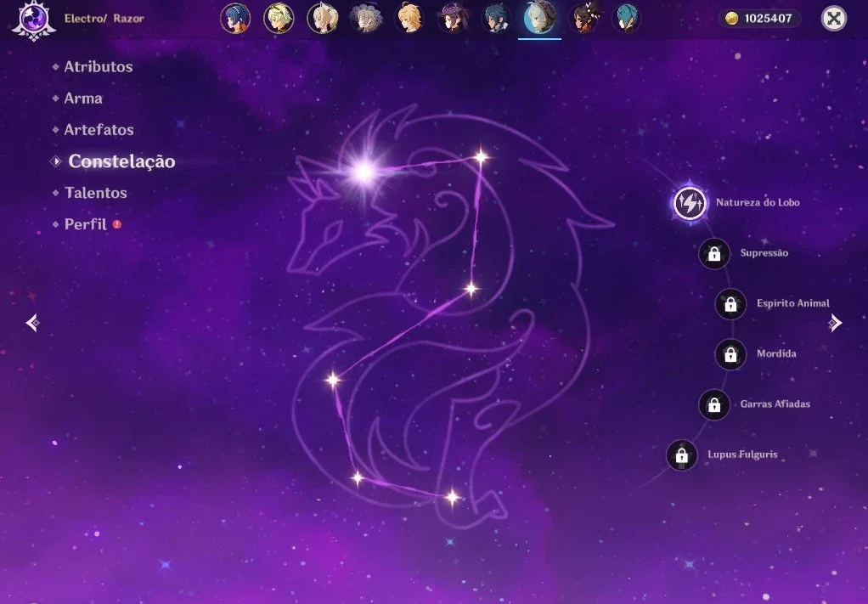Go to previous character with left arrow
The image size is (868, 604).
pyautogui.click(x=32, y=323)
